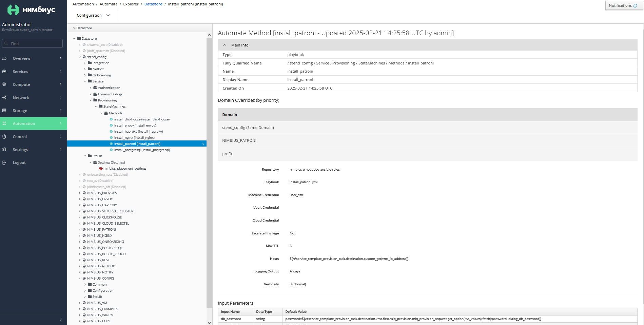The height and width of the screenshot is (325, 644).
Task: Click the install_patroni.yml playbook value
Action: [x=304, y=182]
